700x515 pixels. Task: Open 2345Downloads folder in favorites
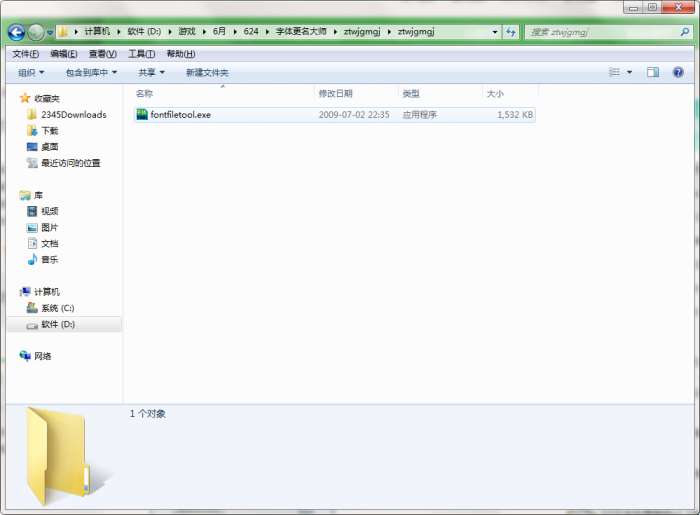74,115
